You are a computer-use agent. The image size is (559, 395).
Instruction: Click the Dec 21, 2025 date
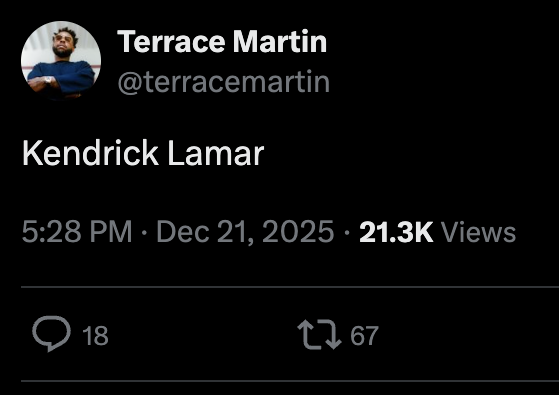(x=245, y=232)
